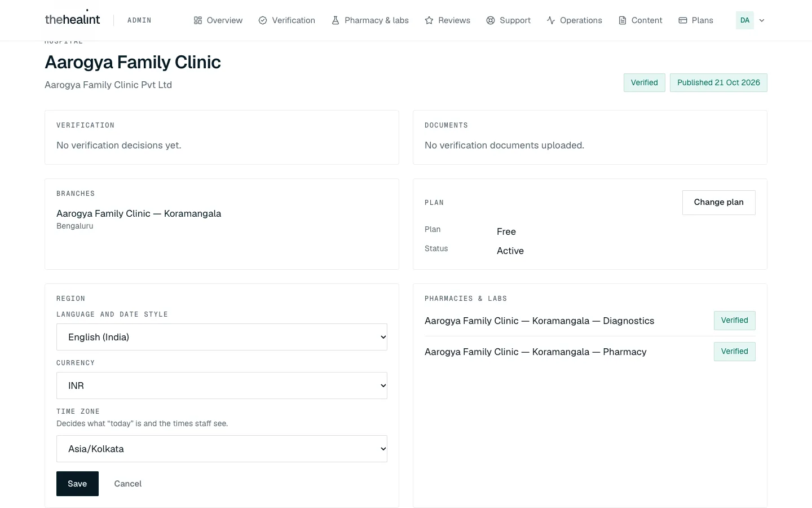Open the Language and date style dropdown

(x=222, y=337)
